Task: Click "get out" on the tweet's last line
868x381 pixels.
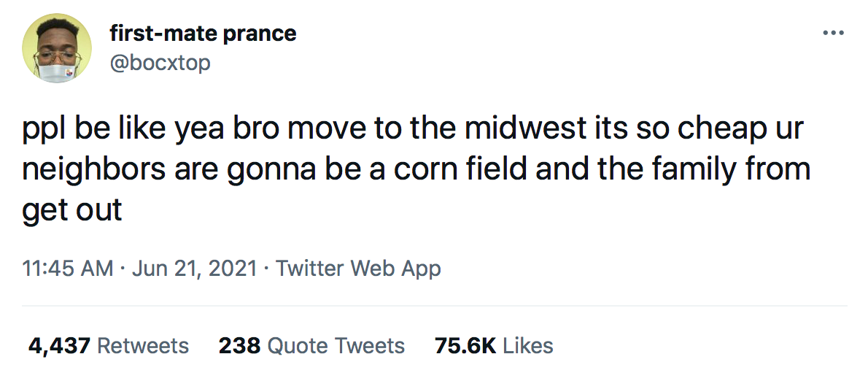Action: [72, 211]
